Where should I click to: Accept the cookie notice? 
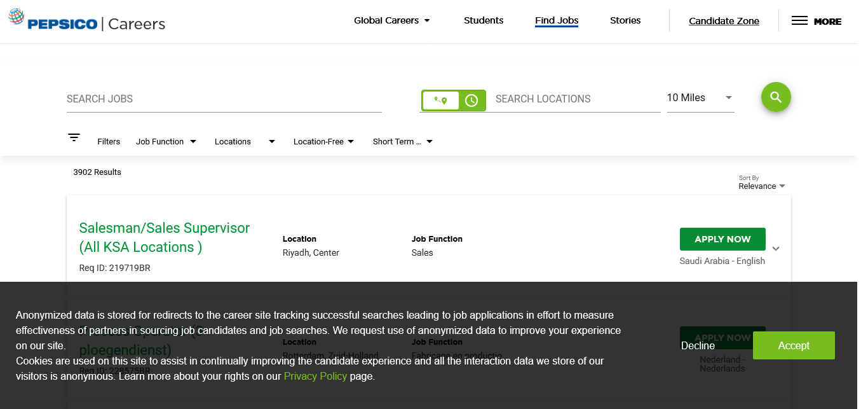tap(794, 345)
